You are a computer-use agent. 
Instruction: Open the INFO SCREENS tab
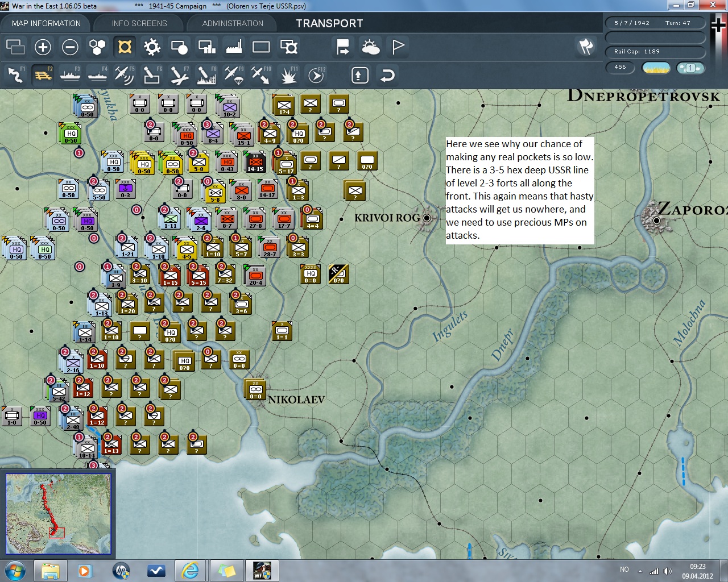139,23
